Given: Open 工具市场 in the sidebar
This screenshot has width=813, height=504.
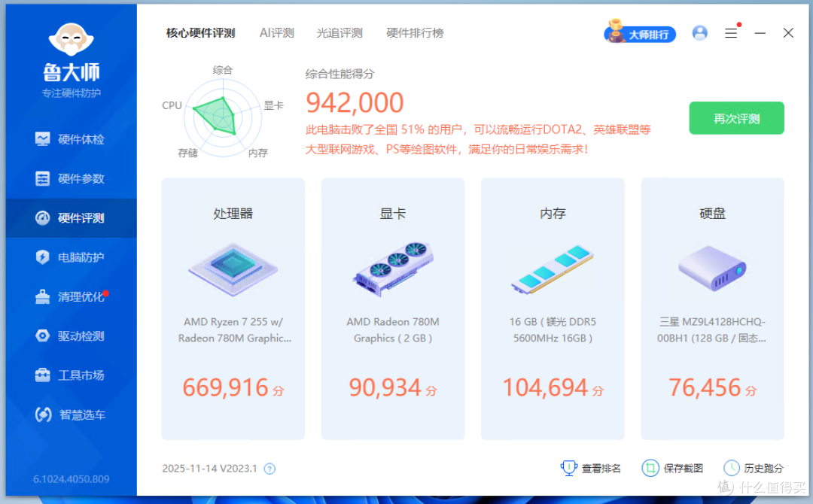Looking at the screenshot, I should click(x=71, y=375).
